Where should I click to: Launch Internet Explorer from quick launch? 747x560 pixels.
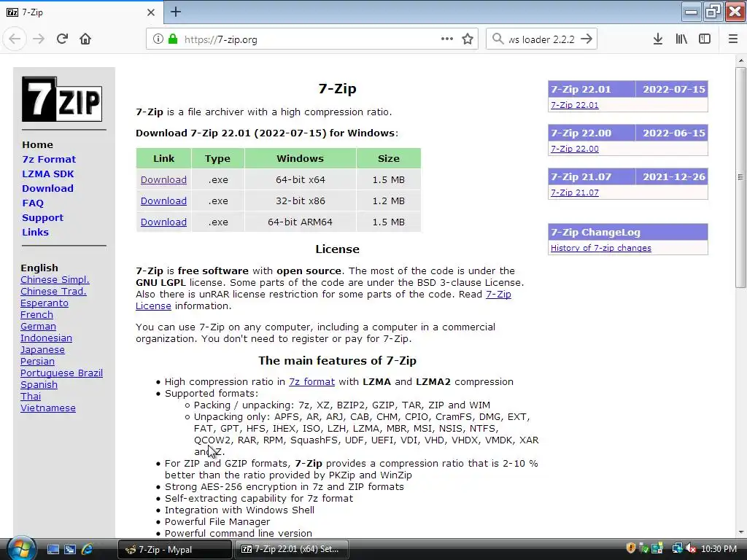(88, 549)
